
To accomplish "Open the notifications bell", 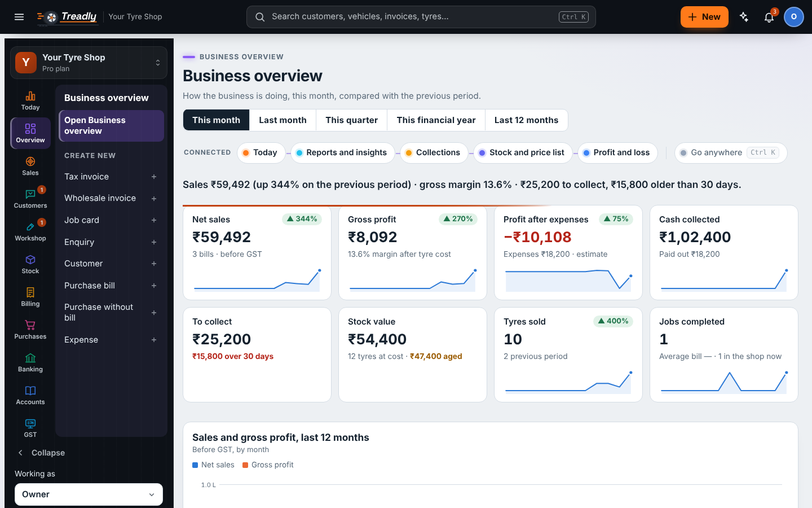I will [x=769, y=17].
